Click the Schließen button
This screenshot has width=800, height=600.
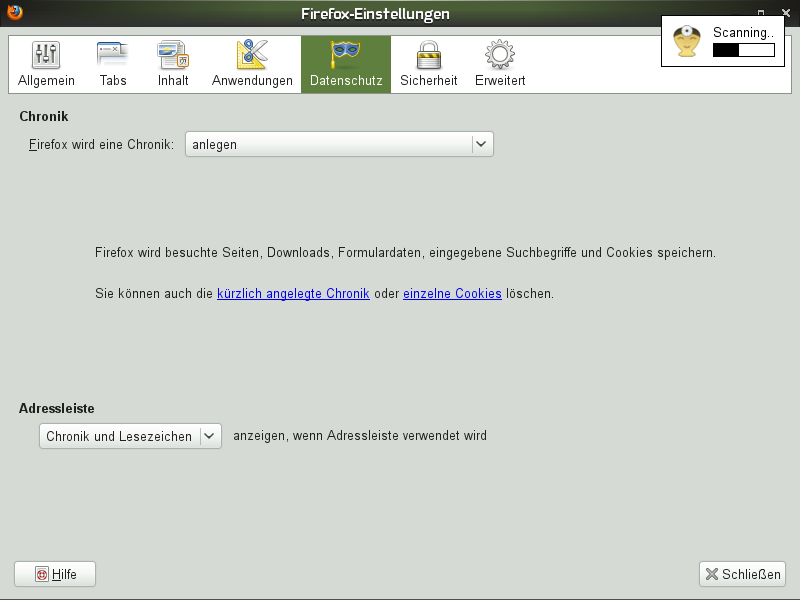tap(742, 574)
